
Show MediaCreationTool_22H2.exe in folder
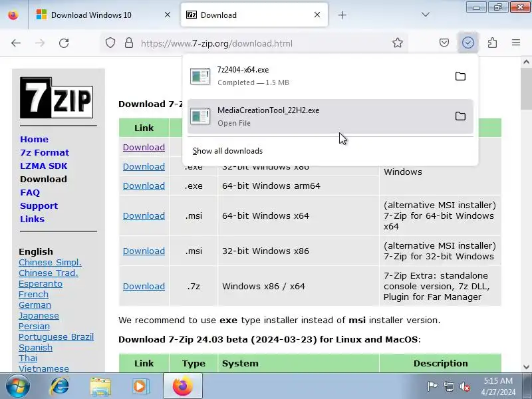click(460, 116)
